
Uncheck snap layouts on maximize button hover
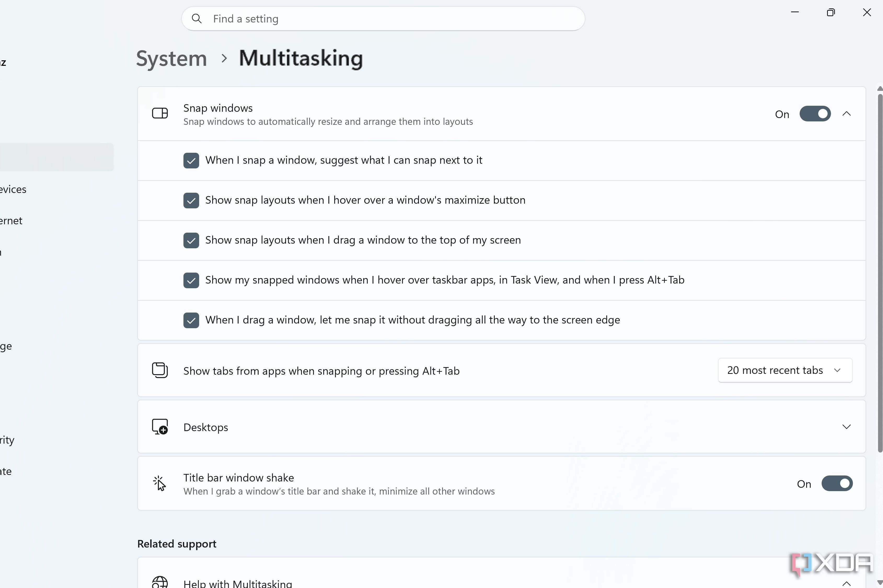[191, 201]
